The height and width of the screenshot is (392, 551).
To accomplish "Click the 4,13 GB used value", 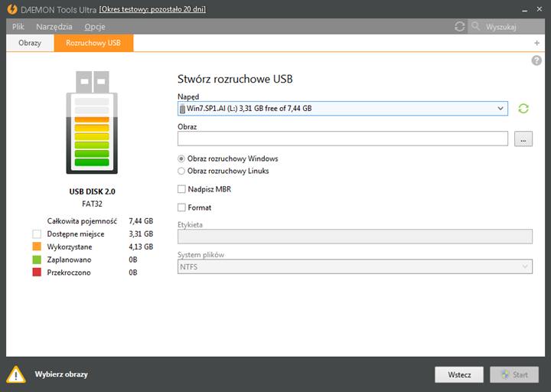I will click(141, 247).
